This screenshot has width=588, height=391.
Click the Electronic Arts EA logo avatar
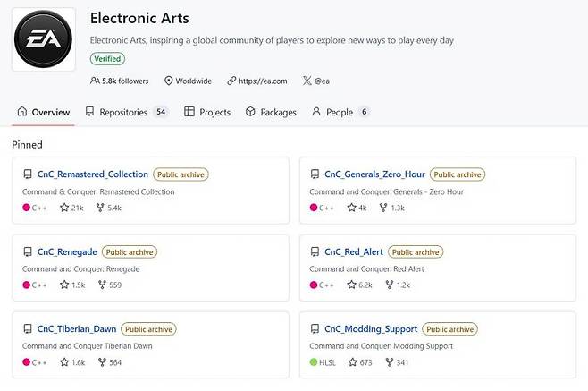[44, 38]
